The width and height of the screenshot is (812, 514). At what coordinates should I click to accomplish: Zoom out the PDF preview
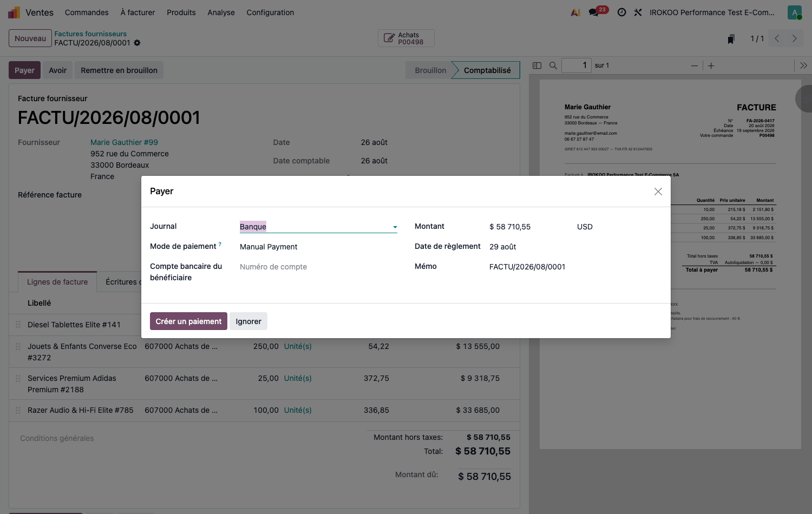click(x=695, y=65)
